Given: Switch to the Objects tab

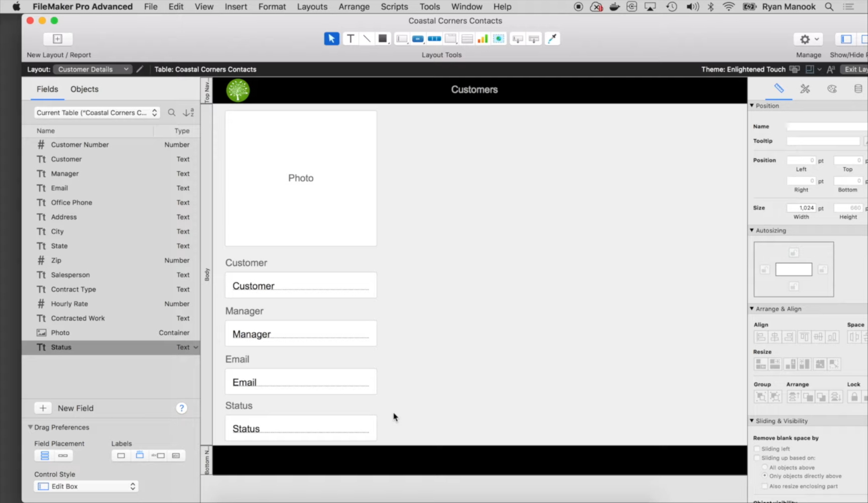Looking at the screenshot, I should (x=84, y=89).
